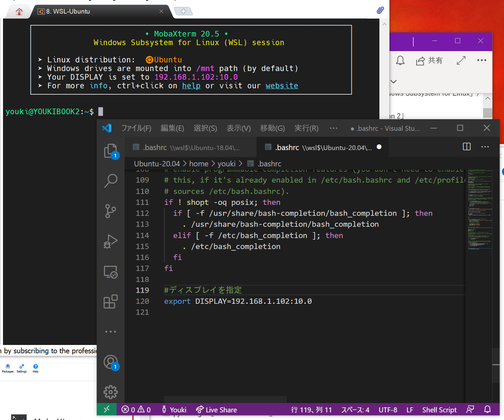Click the minimap code overview
504x420 pixels.
coord(479,209)
